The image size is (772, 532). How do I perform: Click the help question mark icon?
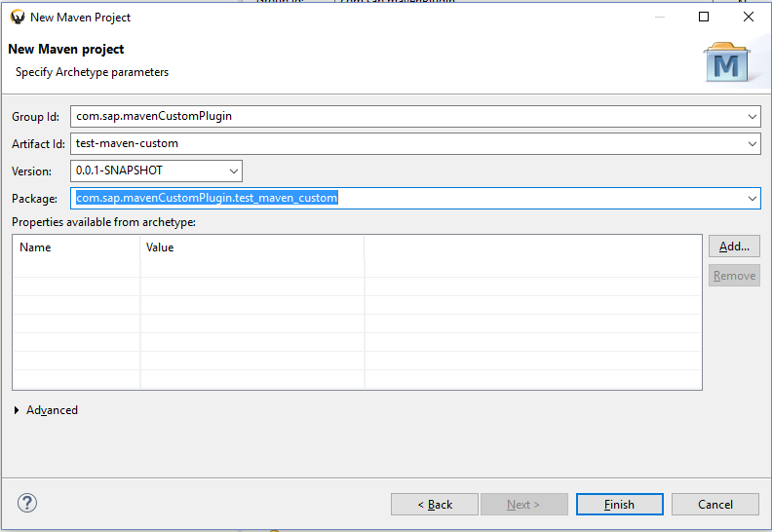pos(27,503)
